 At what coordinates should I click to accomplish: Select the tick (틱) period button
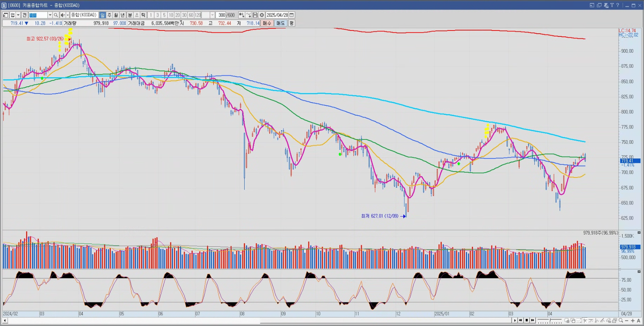click(143, 15)
